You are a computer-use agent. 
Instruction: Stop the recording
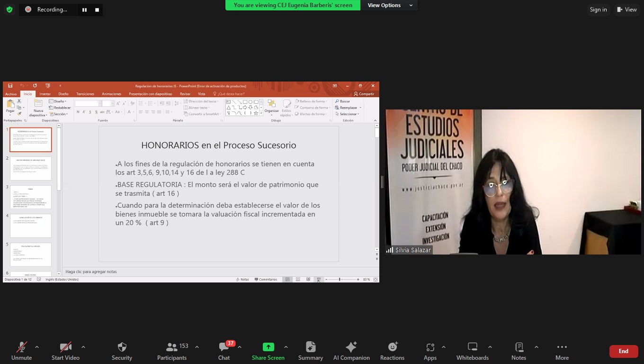click(x=97, y=9)
